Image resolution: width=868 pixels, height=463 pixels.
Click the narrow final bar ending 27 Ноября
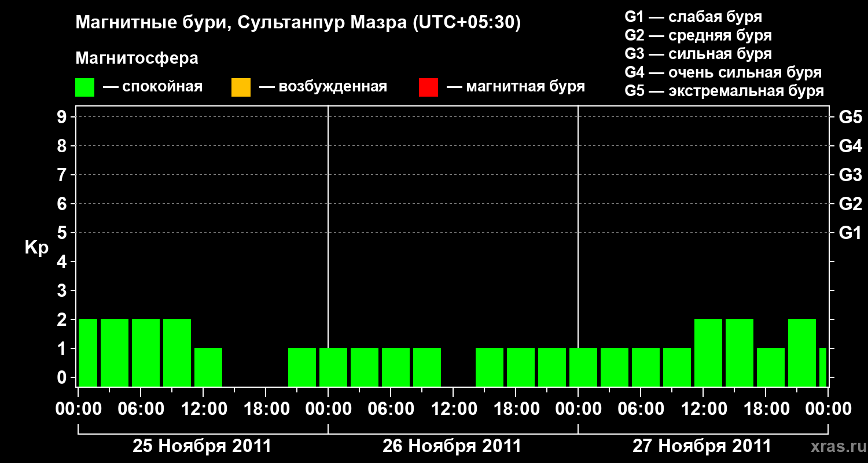823,367
